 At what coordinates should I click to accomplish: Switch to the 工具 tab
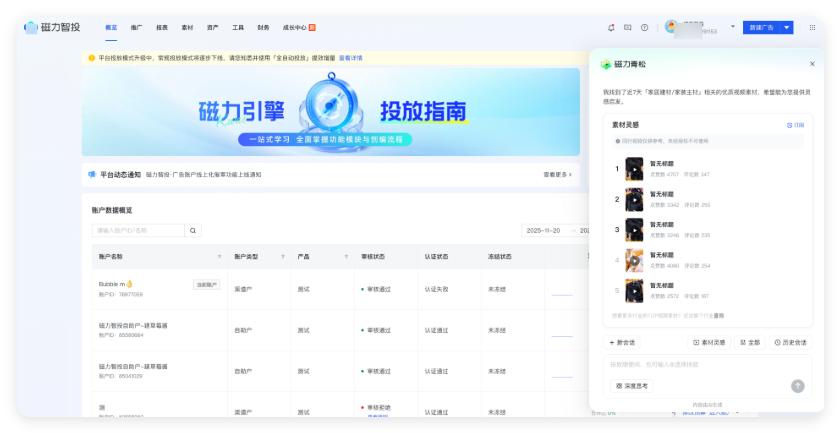[238, 27]
